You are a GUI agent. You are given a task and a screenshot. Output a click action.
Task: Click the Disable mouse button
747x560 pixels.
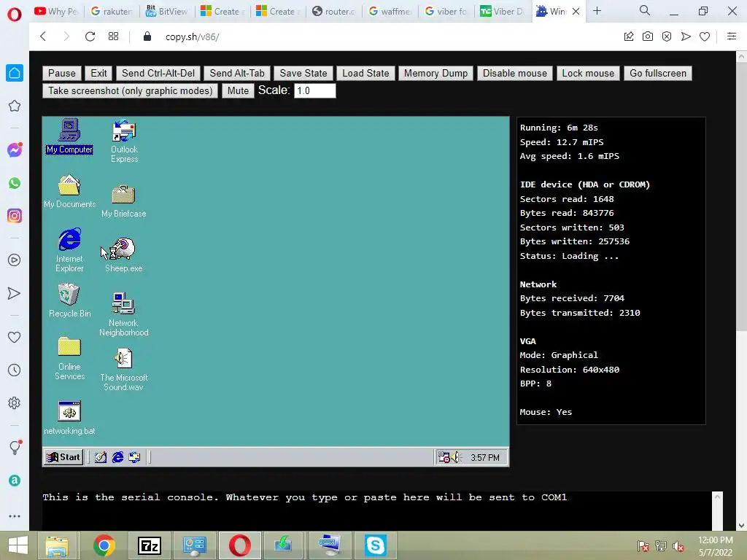[515, 74]
